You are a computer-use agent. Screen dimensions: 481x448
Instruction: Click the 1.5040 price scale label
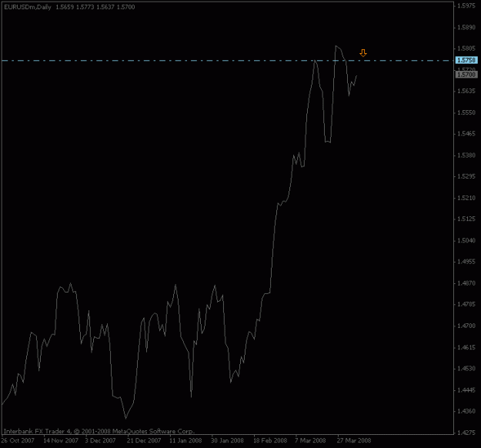[x=466, y=241]
